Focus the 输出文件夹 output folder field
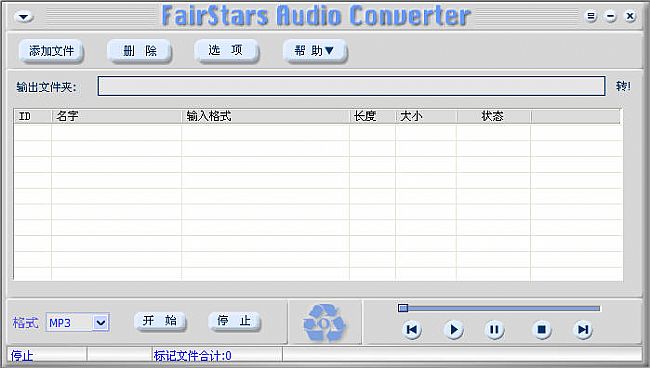 click(352, 86)
